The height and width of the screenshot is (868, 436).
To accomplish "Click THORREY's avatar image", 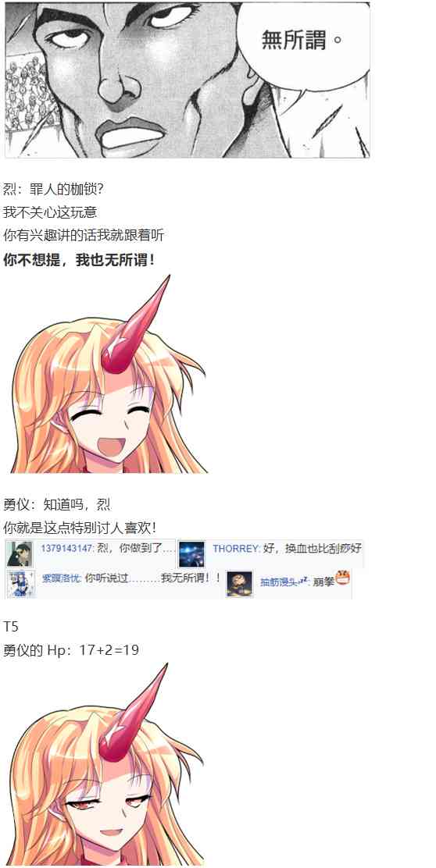I will pyautogui.click(x=191, y=553).
